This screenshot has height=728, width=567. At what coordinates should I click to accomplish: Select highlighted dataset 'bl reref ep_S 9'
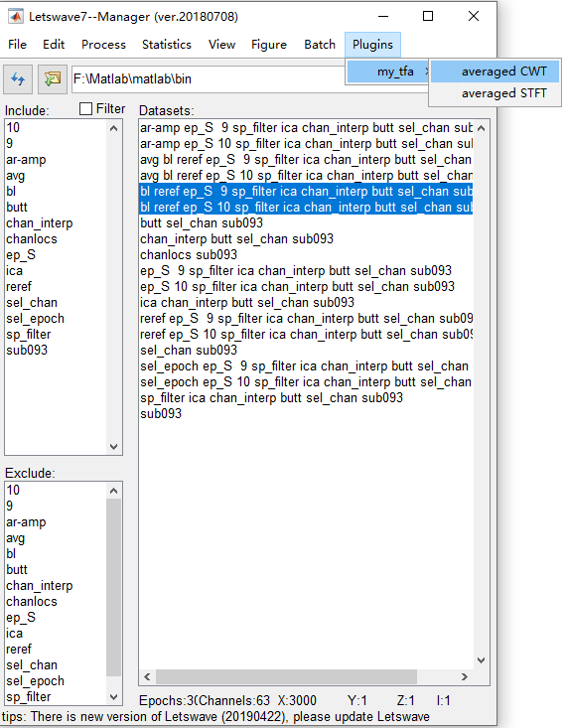click(x=306, y=192)
